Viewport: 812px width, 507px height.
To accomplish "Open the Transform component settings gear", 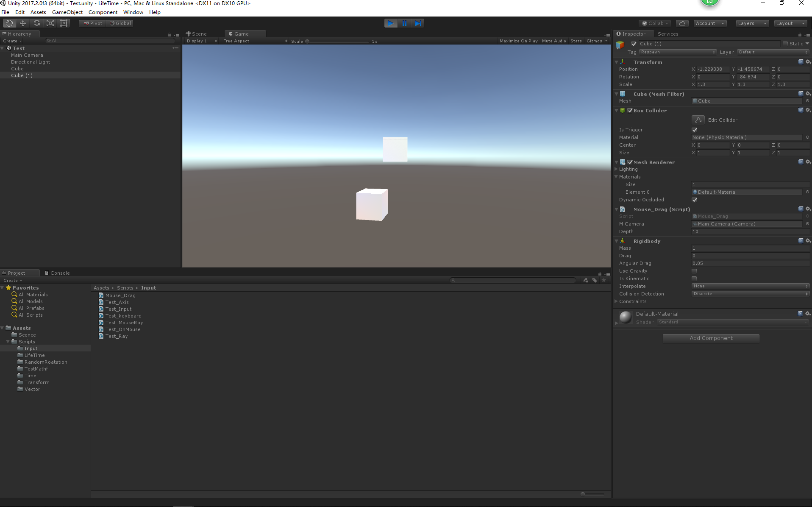I will (x=808, y=62).
